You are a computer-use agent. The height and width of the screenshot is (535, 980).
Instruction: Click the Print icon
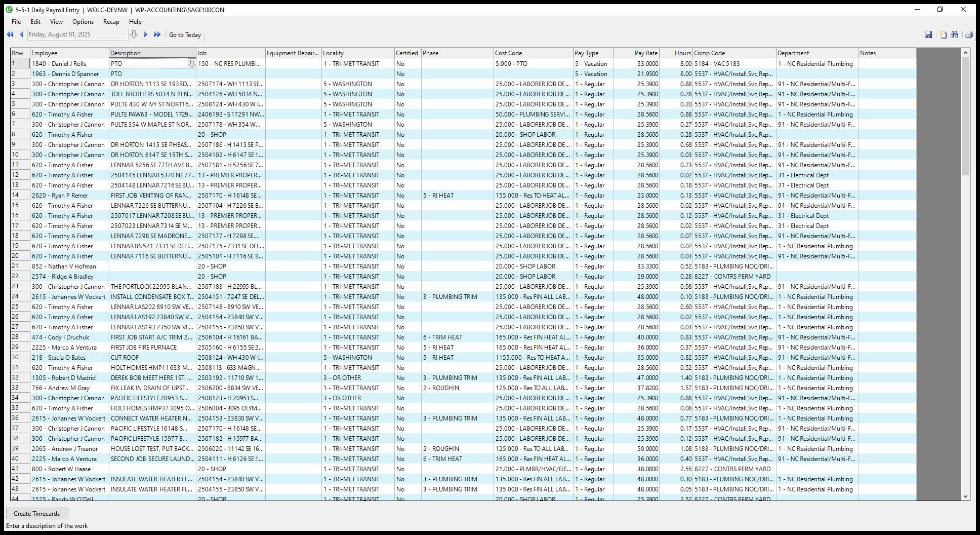969,34
